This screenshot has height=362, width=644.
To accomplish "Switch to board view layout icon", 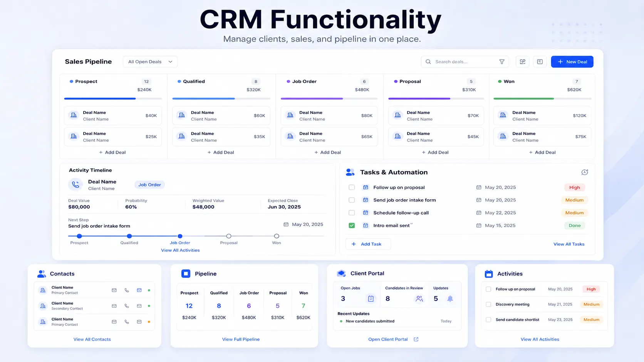I will point(523,62).
